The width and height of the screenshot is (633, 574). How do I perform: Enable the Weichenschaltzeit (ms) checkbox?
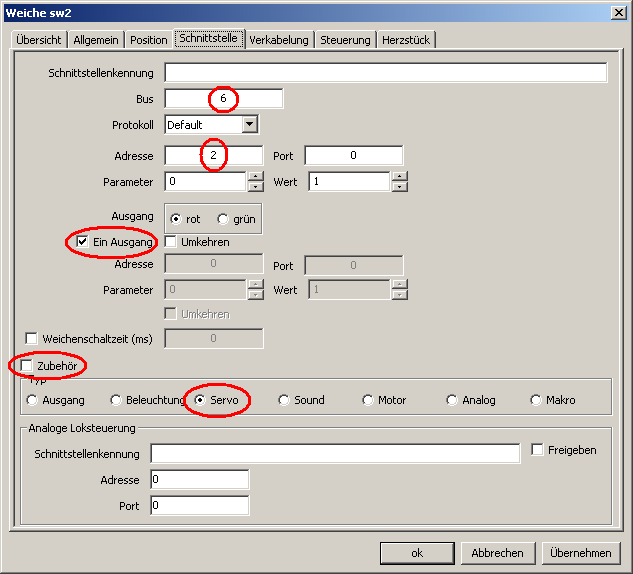click(32, 339)
